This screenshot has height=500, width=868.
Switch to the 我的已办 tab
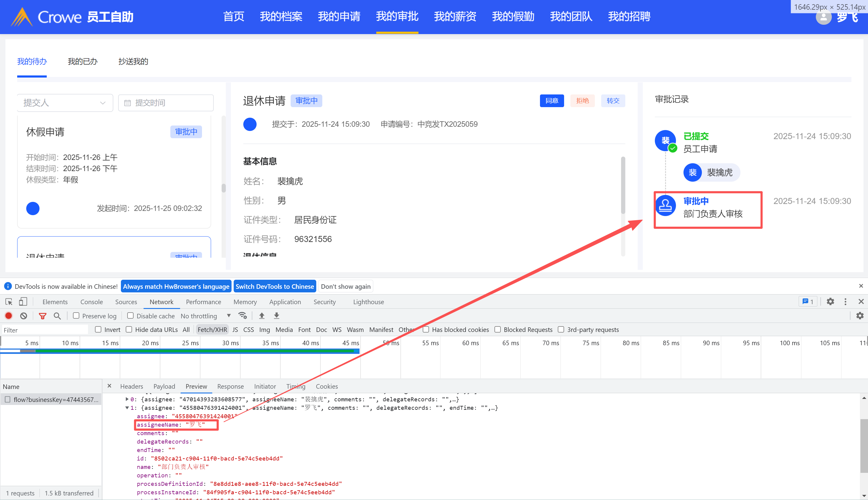point(82,62)
